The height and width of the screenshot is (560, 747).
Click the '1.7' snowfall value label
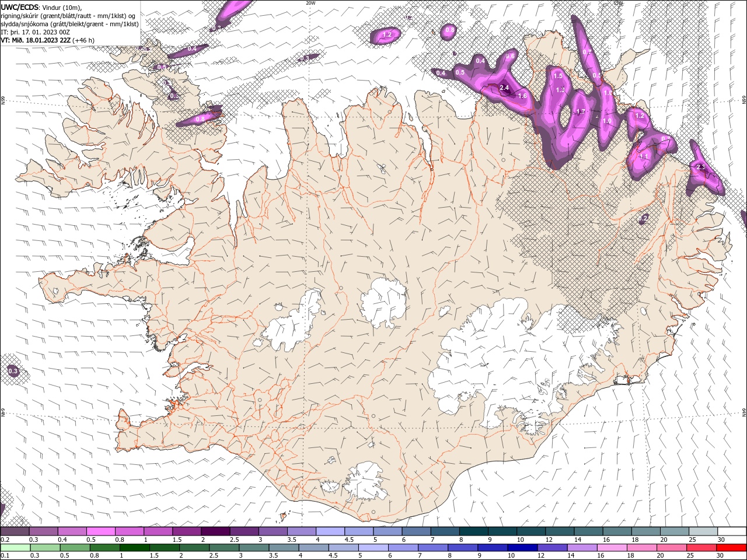coord(581,112)
